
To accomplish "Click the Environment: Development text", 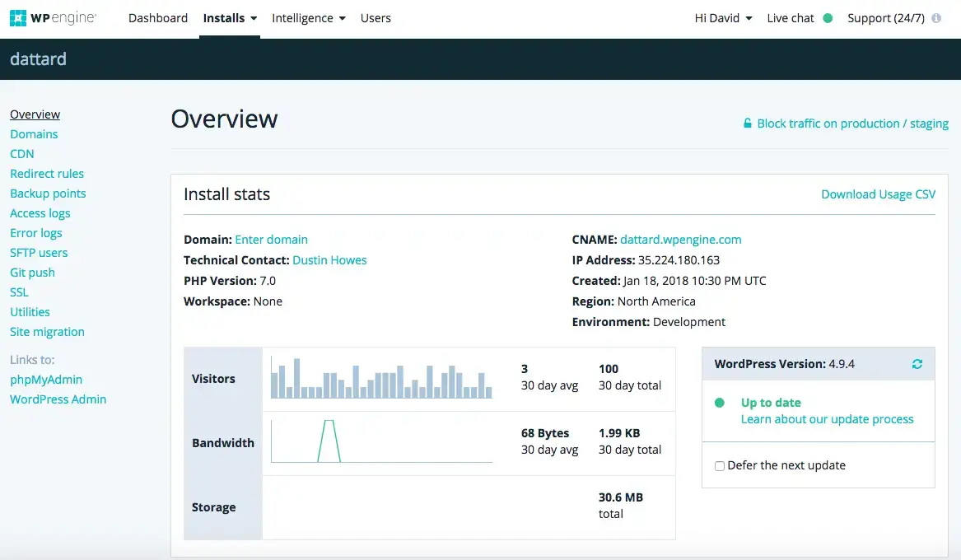I will click(x=648, y=322).
